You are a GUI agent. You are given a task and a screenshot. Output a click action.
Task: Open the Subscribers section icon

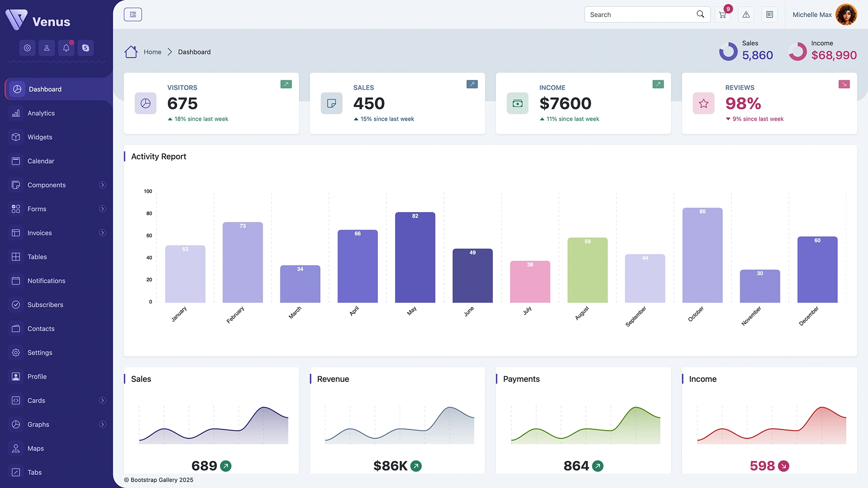coord(15,305)
